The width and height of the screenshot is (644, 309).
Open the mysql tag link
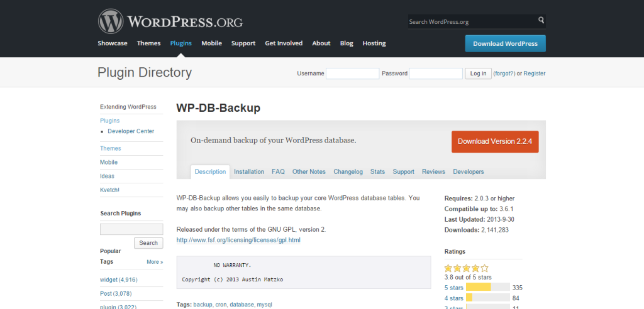pyautogui.click(x=264, y=305)
